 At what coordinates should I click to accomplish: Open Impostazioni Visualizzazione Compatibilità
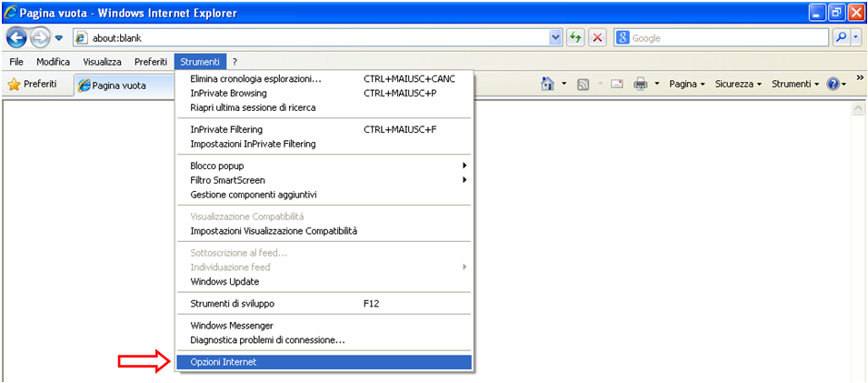coord(324,230)
